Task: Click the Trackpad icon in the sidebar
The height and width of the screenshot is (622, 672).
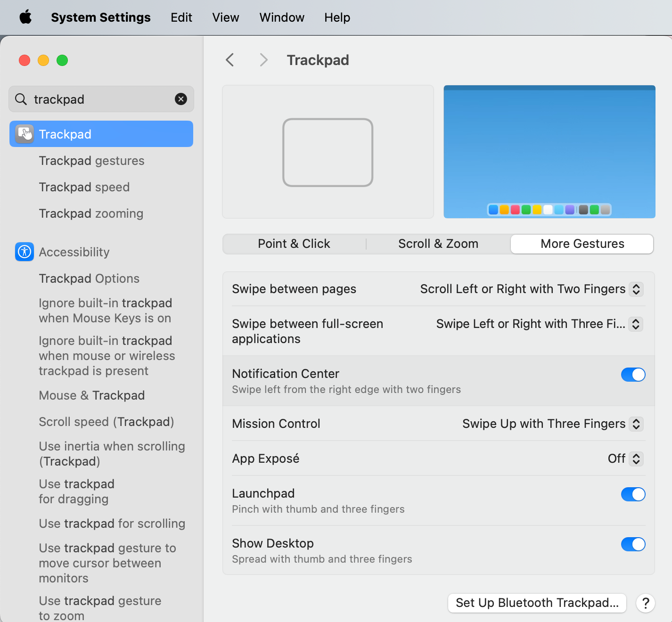Action: (x=25, y=134)
